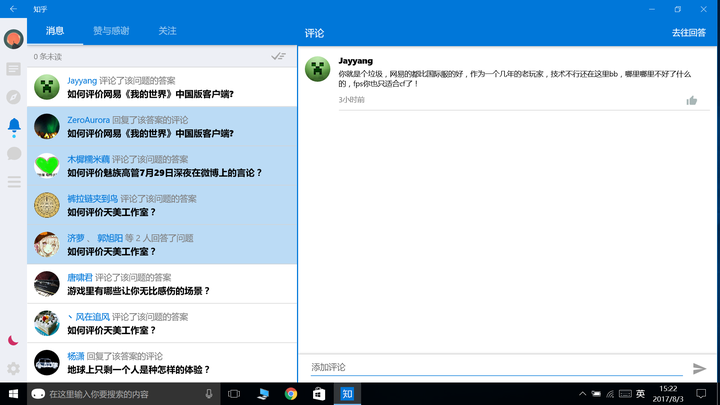Open Task View on taskbar
The image size is (720, 405).
[234, 394]
